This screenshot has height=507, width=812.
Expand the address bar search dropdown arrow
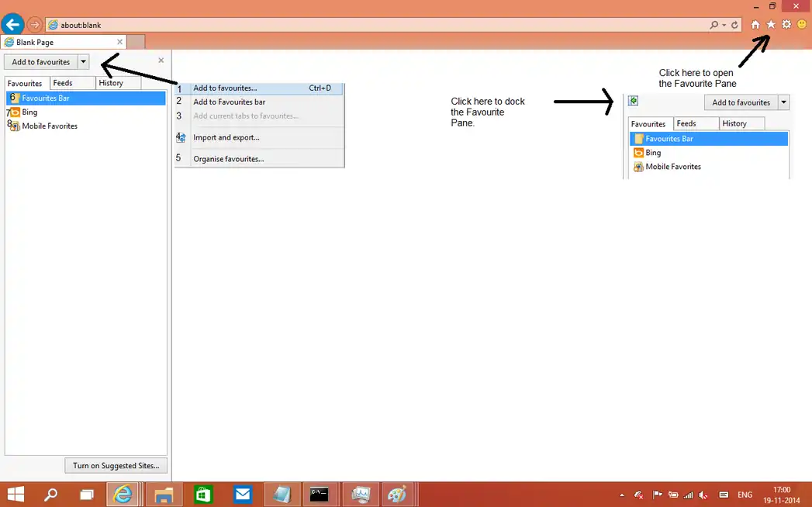click(x=724, y=25)
